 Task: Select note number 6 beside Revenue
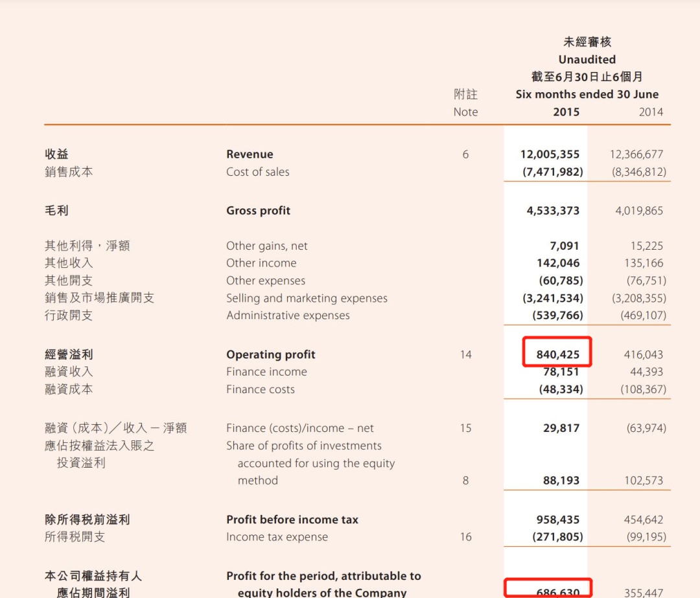click(x=465, y=154)
